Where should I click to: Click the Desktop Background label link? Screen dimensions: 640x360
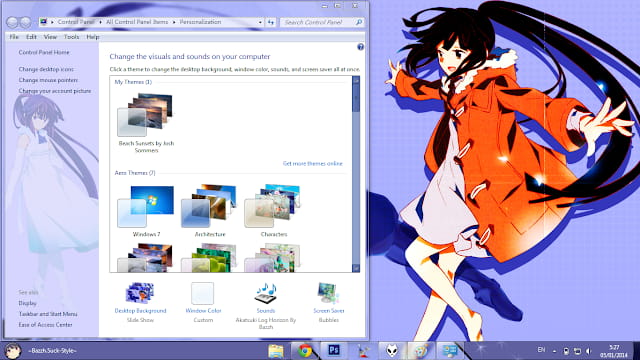[x=140, y=311]
